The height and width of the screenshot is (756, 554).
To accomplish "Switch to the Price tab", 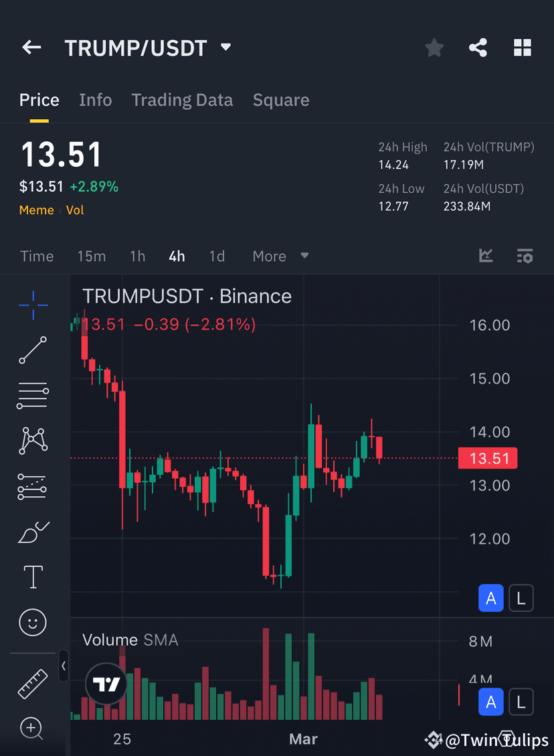I will click(x=39, y=100).
